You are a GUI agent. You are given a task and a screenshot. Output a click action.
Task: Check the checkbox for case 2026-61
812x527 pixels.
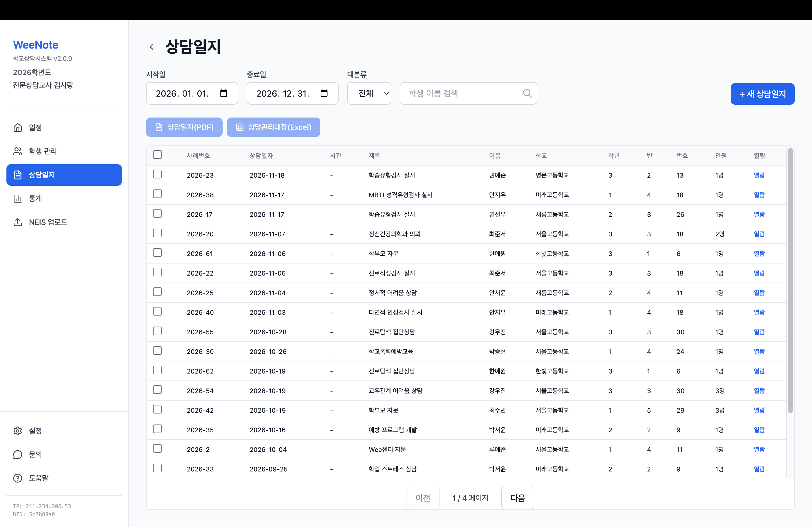pos(157,252)
